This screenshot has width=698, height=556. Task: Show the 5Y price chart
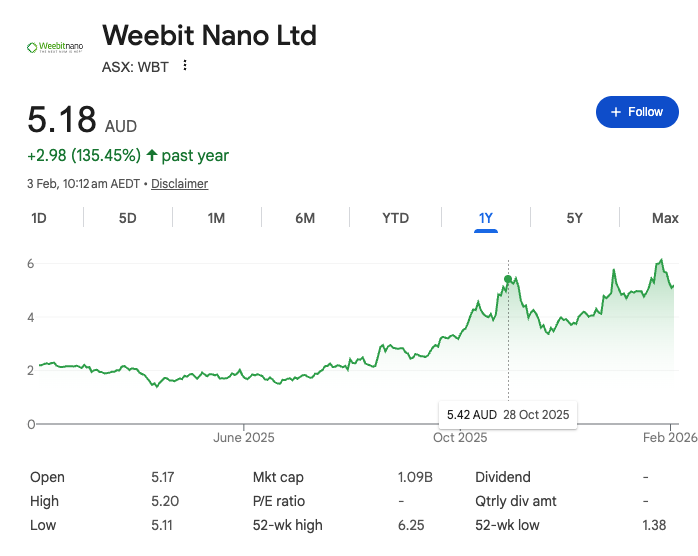[x=574, y=218]
